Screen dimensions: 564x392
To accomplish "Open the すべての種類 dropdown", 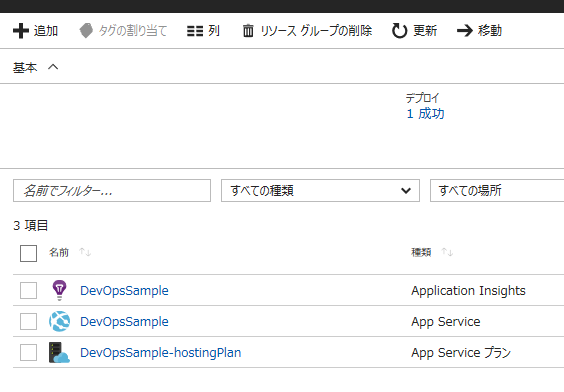I will click(x=320, y=191).
